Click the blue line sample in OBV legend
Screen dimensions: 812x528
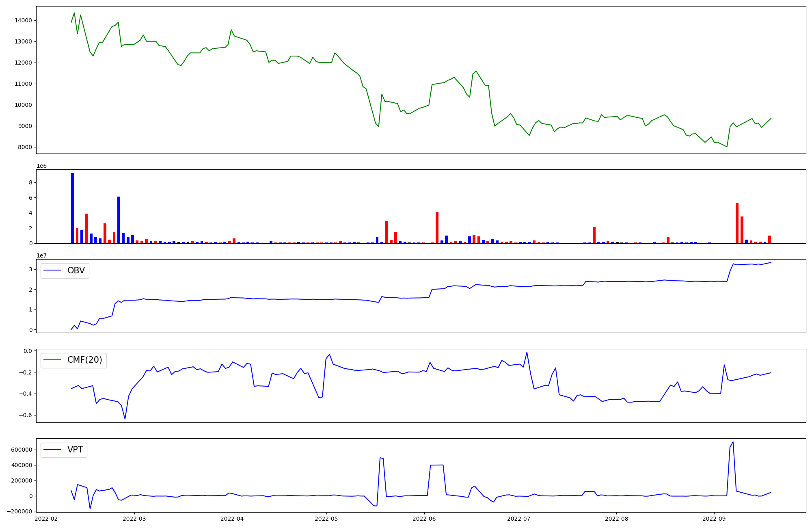point(52,270)
